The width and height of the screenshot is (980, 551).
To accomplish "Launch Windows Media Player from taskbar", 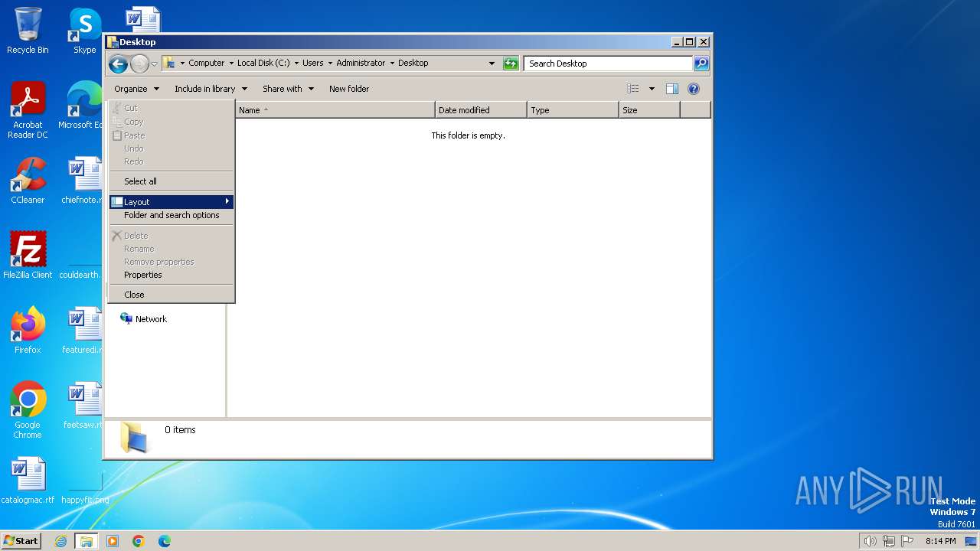I will 113,541.
